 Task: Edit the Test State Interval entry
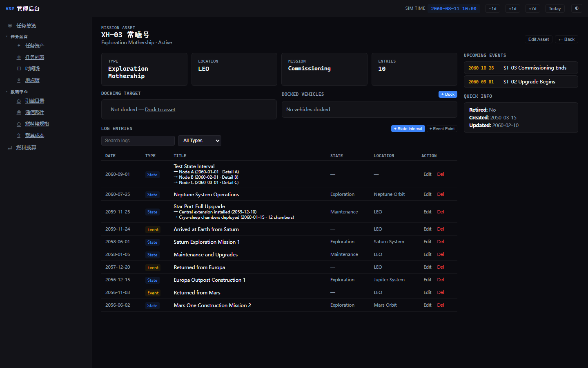point(428,174)
